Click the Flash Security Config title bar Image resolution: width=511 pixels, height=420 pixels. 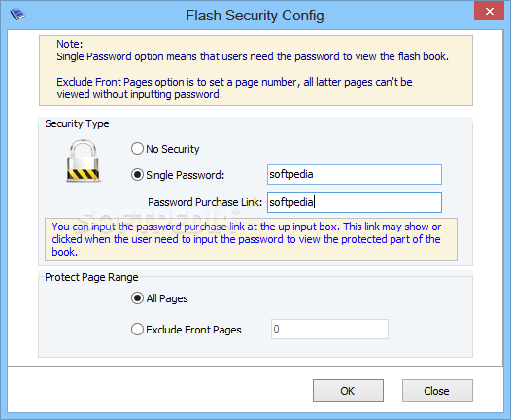tap(255, 16)
